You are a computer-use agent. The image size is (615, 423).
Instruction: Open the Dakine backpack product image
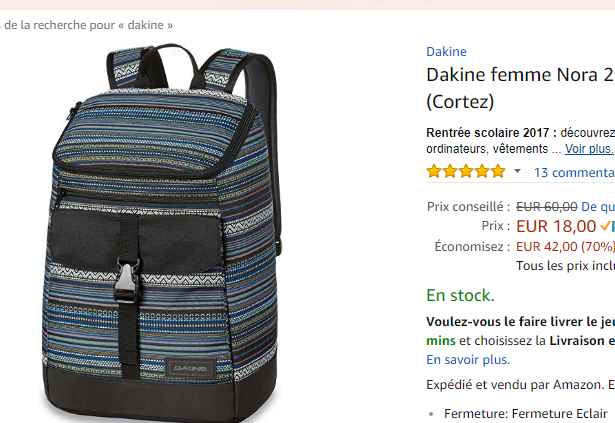[x=162, y=232]
